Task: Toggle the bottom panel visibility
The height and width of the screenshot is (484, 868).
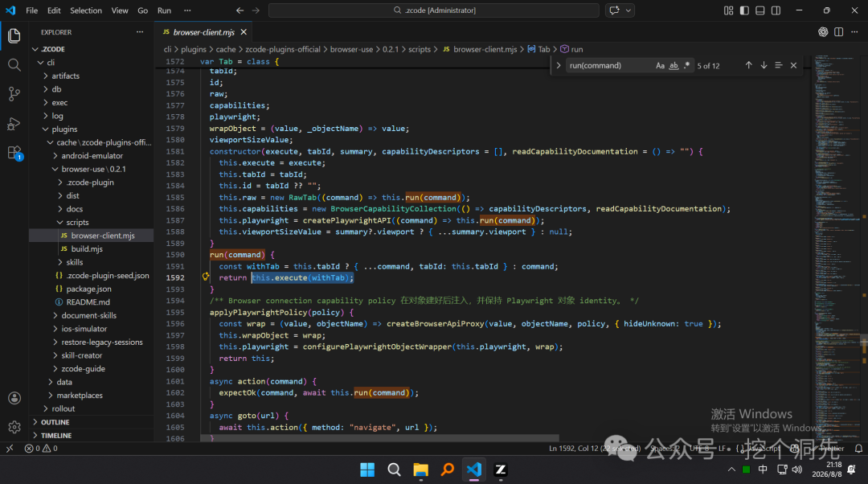Action: click(760, 10)
